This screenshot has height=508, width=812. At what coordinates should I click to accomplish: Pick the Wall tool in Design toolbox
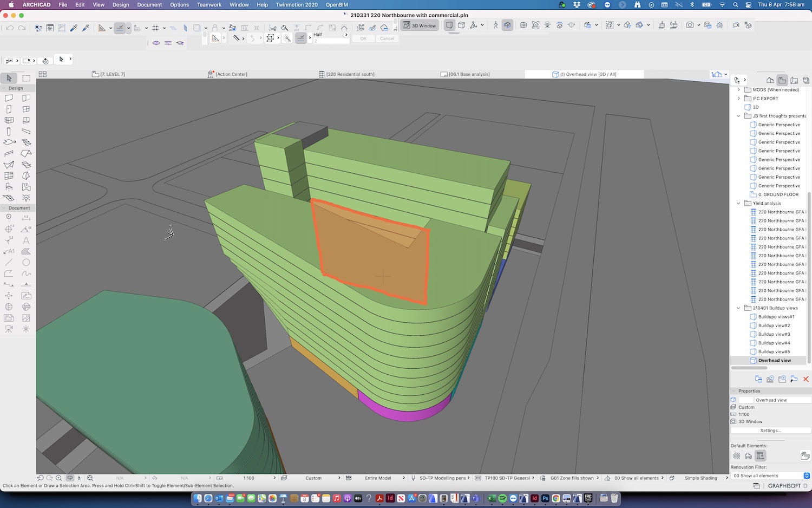[x=9, y=98]
